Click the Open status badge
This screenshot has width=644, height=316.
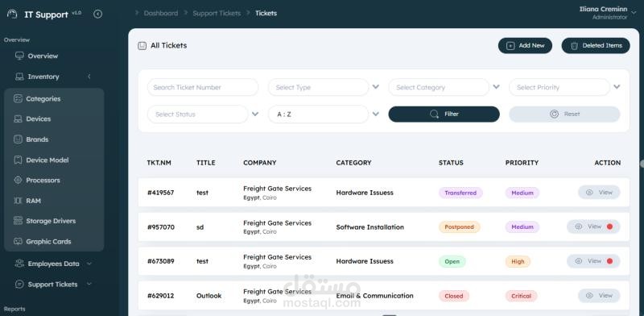point(452,261)
